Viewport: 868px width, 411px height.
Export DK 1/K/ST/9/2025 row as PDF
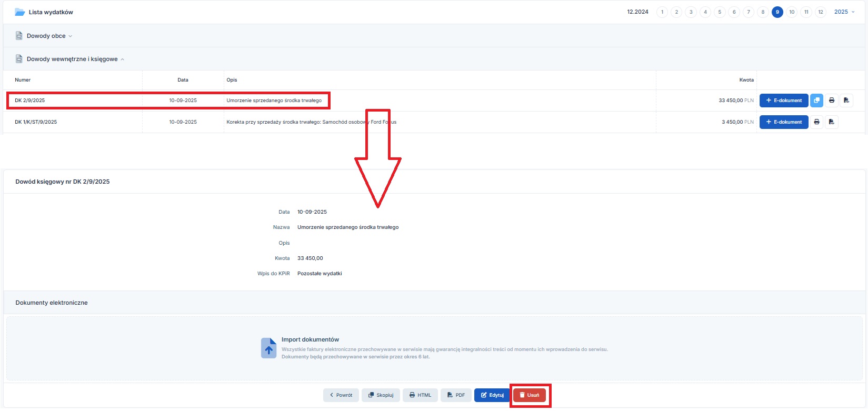831,122
